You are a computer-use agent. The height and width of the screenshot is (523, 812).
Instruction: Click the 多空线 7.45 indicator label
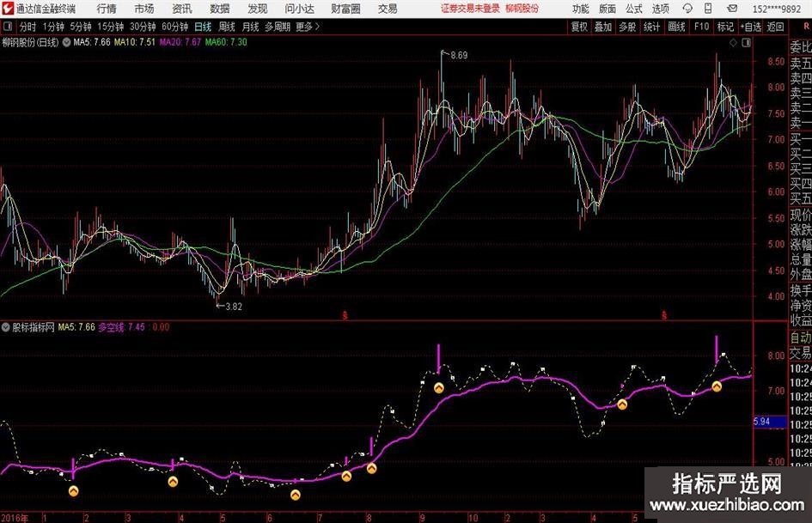(122, 327)
